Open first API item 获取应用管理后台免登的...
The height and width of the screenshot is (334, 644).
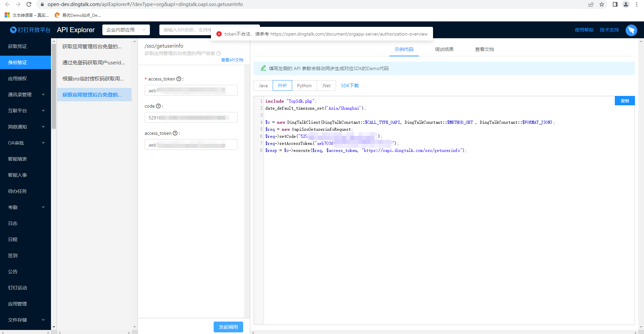coord(94,46)
